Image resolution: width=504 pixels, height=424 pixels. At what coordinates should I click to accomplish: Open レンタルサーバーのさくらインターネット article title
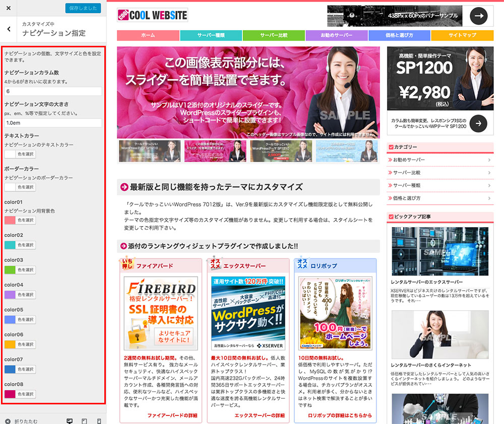tap(431, 365)
